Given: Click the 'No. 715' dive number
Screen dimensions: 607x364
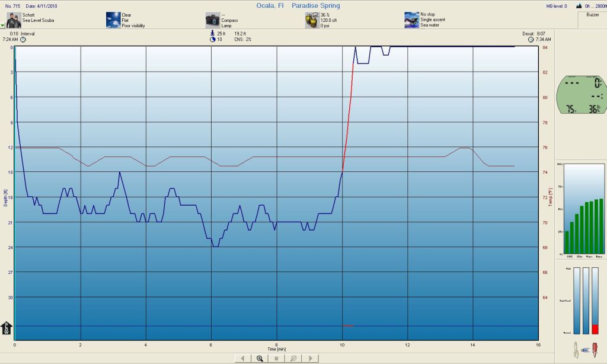Looking at the screenshot, I should (13, 6).
